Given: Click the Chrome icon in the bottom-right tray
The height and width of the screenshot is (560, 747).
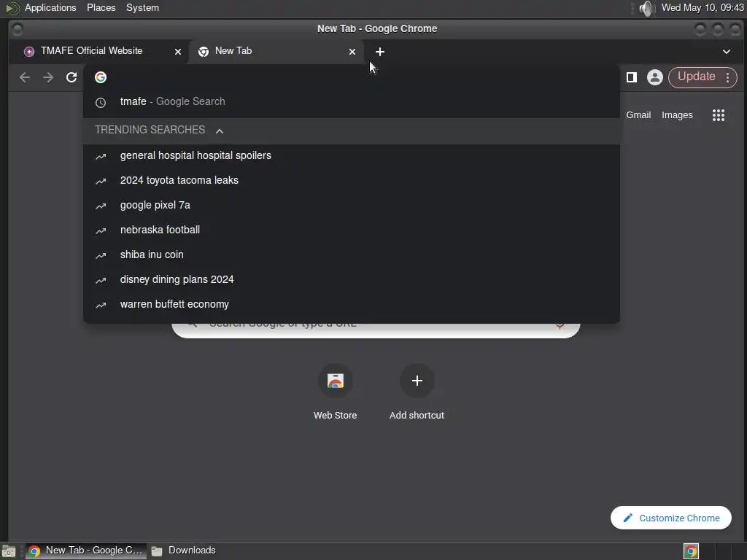Looking at the screenshot, I should pos(691,551).
